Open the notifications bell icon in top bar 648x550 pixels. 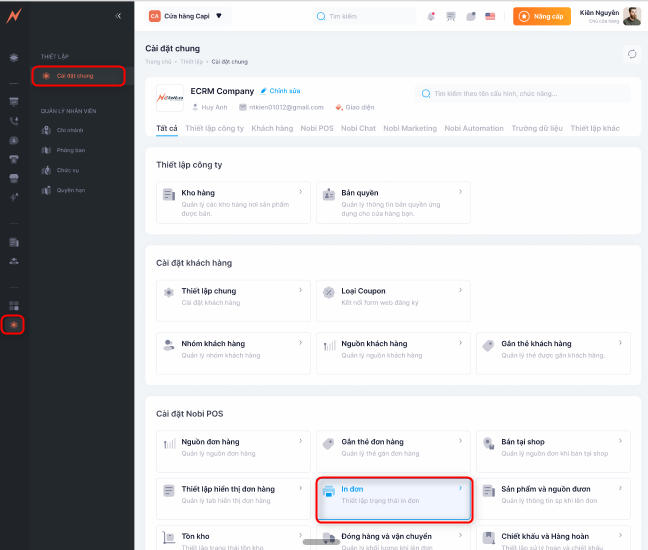tap(431, 16)
